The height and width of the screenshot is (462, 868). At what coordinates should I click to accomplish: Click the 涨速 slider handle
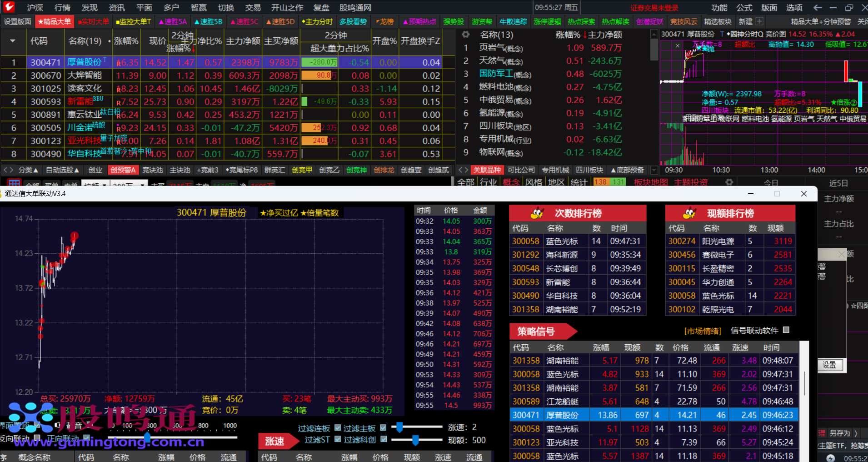tap(399, 427)
